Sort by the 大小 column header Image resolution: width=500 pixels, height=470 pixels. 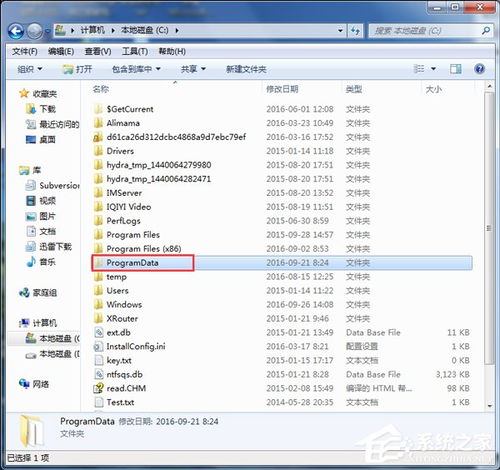pyautogui.click(x=434, y=89)
